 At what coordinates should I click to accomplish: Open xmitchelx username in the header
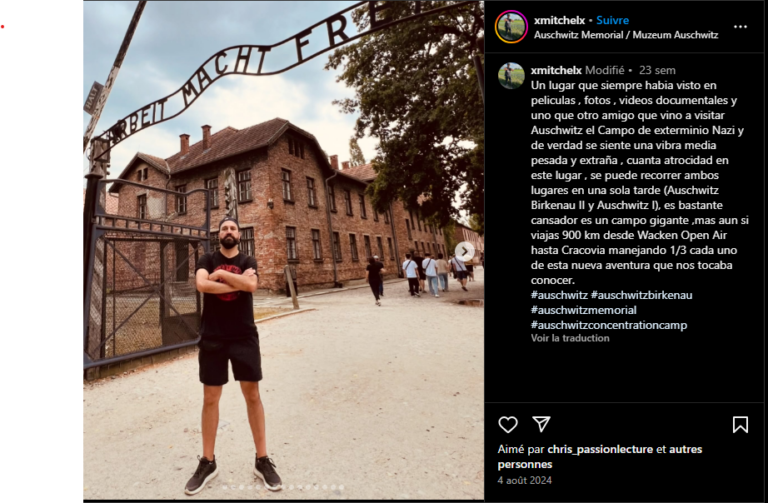point(559,21)
